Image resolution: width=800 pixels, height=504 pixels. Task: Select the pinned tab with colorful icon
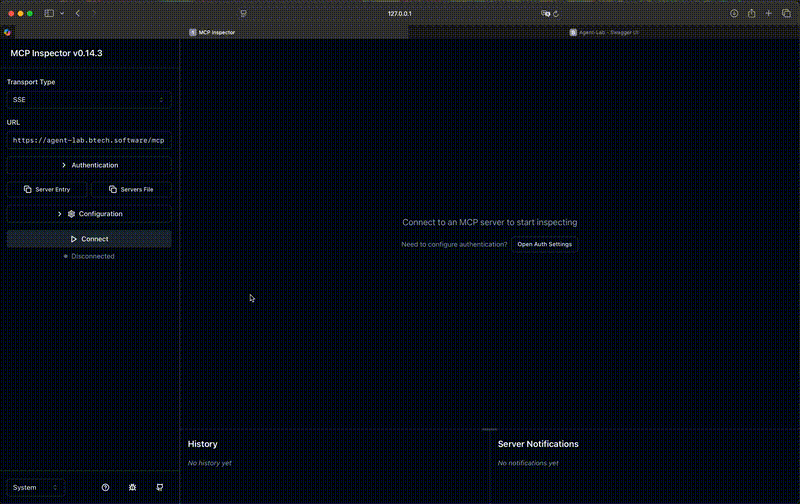[x=7, y=32]
